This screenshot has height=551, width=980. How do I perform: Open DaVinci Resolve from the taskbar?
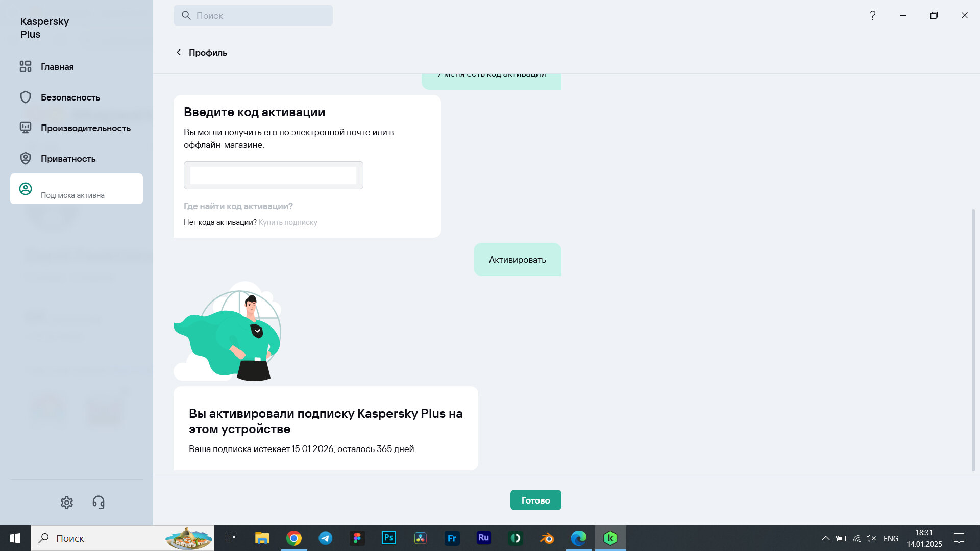[421, 538]
